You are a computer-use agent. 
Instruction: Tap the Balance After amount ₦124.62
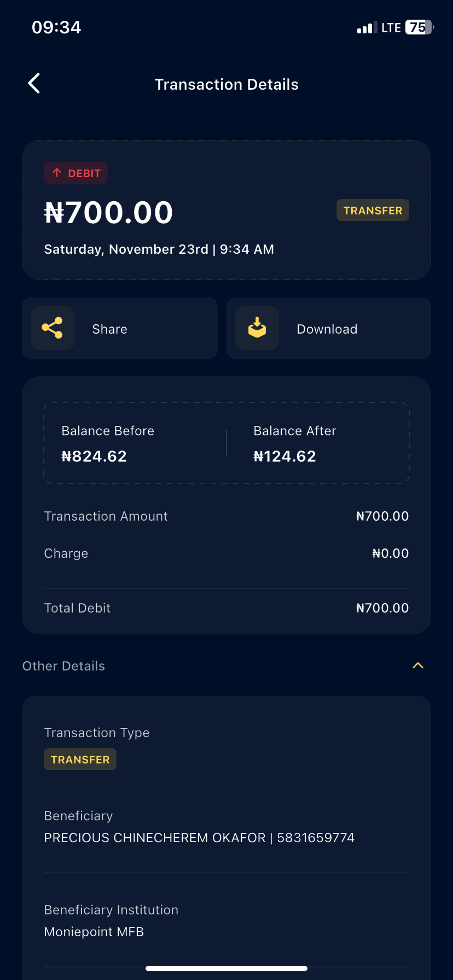(285, 456)
